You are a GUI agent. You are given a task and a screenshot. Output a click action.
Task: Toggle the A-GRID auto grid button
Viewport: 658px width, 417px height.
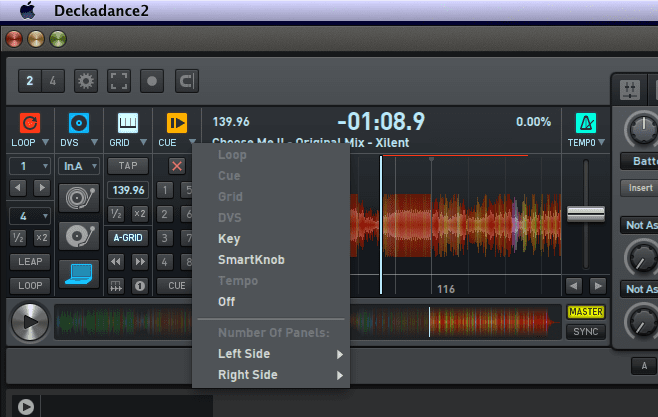pos(127,237)
